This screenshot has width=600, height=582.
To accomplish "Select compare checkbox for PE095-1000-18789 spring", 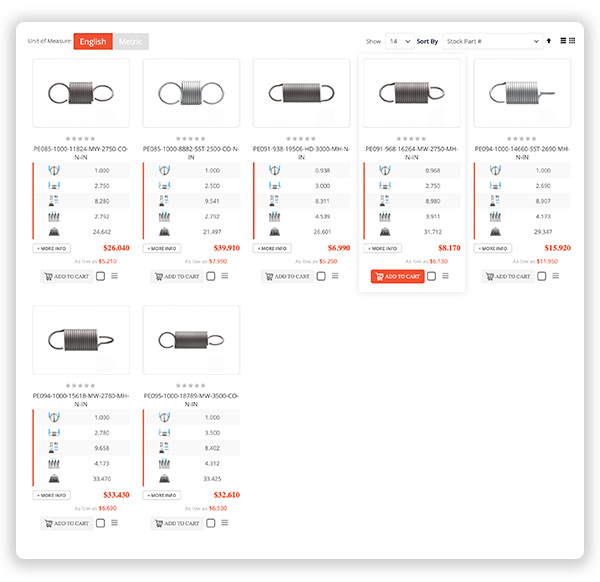I will [x=211, y=523].
